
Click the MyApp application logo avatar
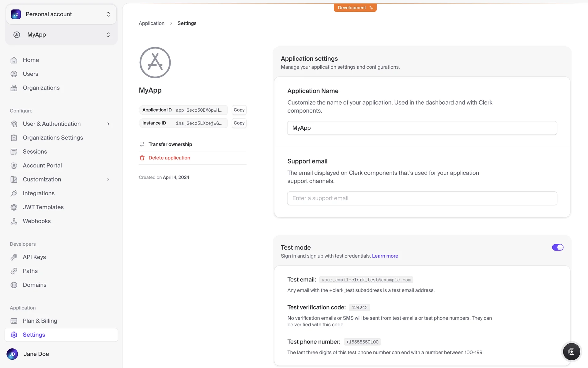(x=155, y=63)
